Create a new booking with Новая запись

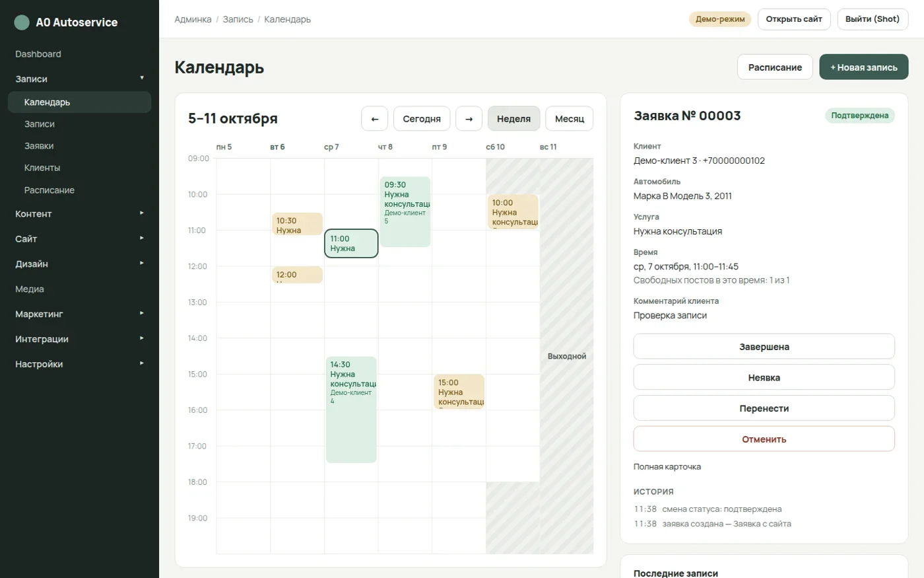point(864,67)
